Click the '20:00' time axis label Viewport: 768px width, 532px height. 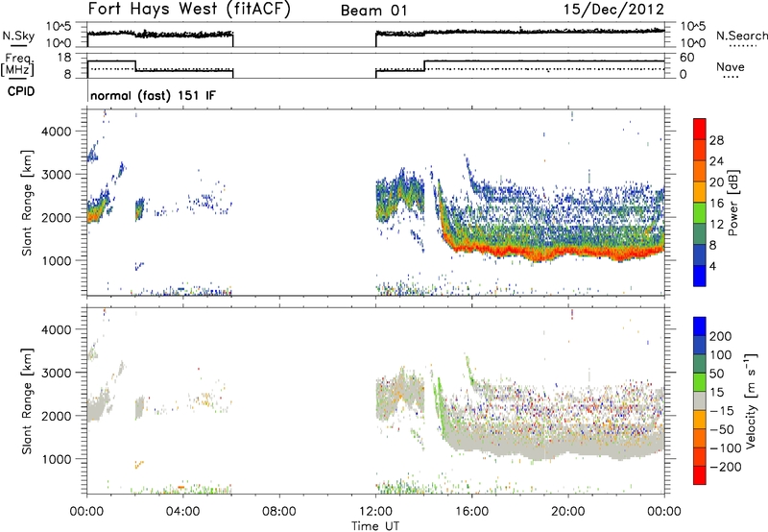click(x=568, y=512)
